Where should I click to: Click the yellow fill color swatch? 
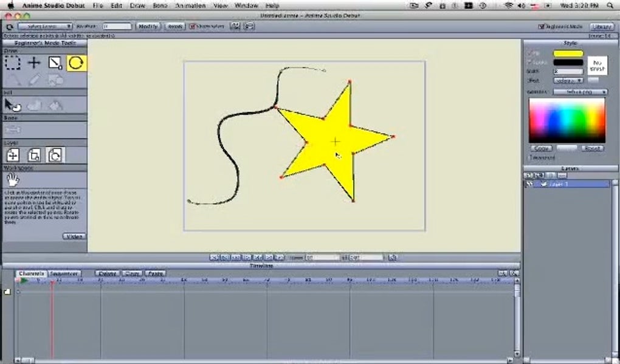pyautogui.click(x=568, y=53)
